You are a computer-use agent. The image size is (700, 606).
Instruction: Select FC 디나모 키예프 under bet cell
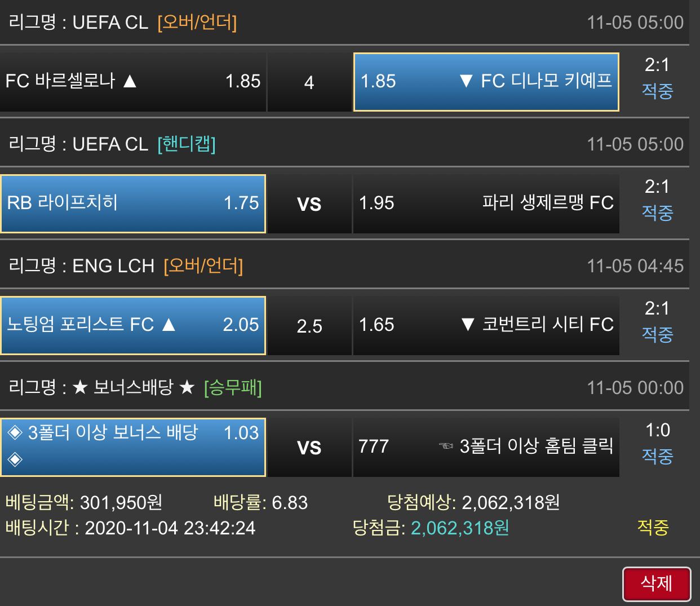pos(486,82)
